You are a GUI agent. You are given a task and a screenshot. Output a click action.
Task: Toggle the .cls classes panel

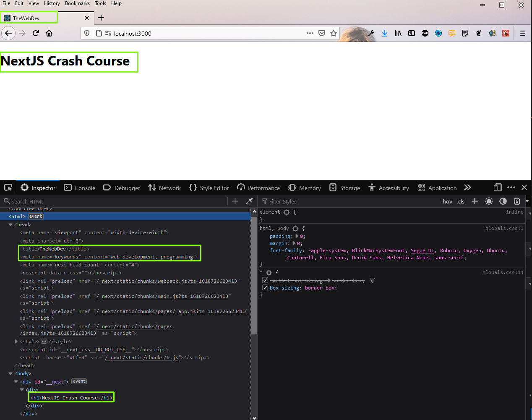click(x=461, y=201)
